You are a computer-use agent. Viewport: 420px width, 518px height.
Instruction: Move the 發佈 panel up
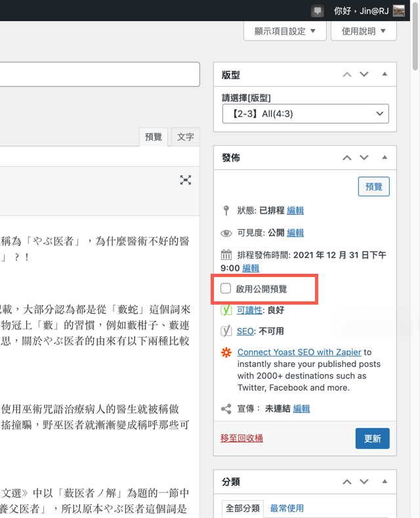346,158
